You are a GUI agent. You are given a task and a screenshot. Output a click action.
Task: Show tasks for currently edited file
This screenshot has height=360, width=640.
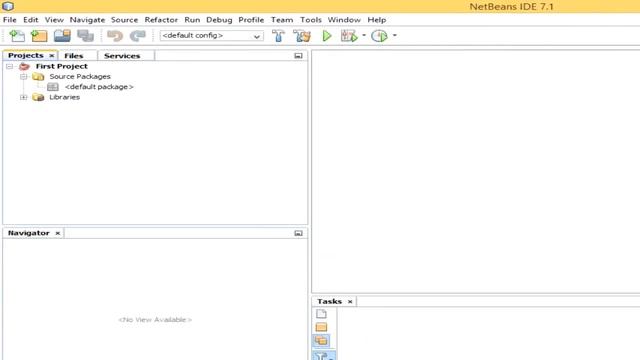pos(321,314)
